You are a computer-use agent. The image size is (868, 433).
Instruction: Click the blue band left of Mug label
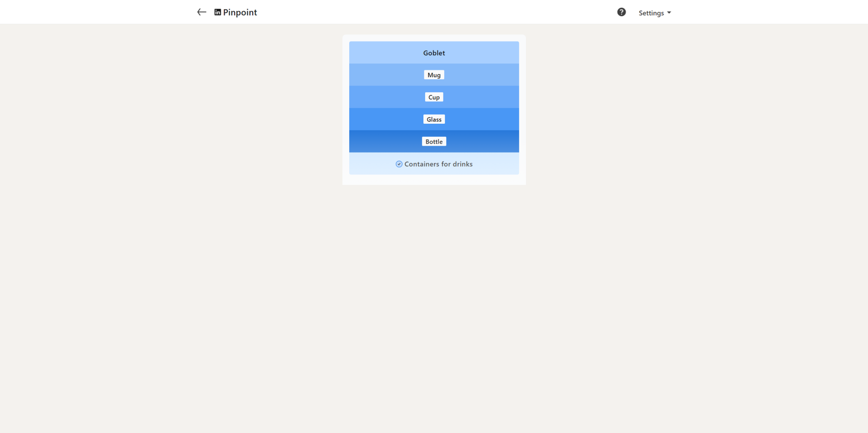(x=385, y=75)
